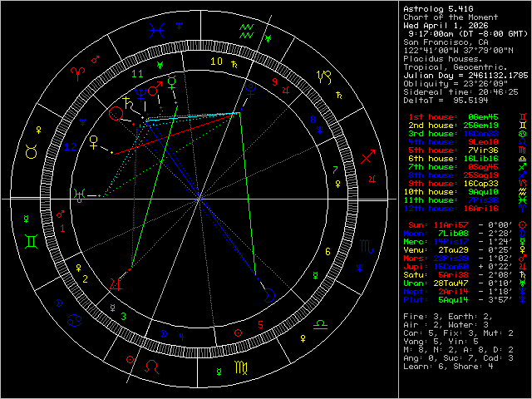
Task: Click the large blue Pluto glyph inside the wheel
Action: tap(250, 90)
